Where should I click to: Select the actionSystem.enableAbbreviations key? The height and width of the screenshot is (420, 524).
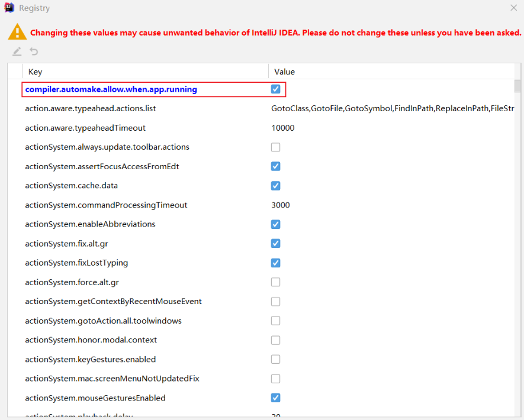tap(90, 224)
